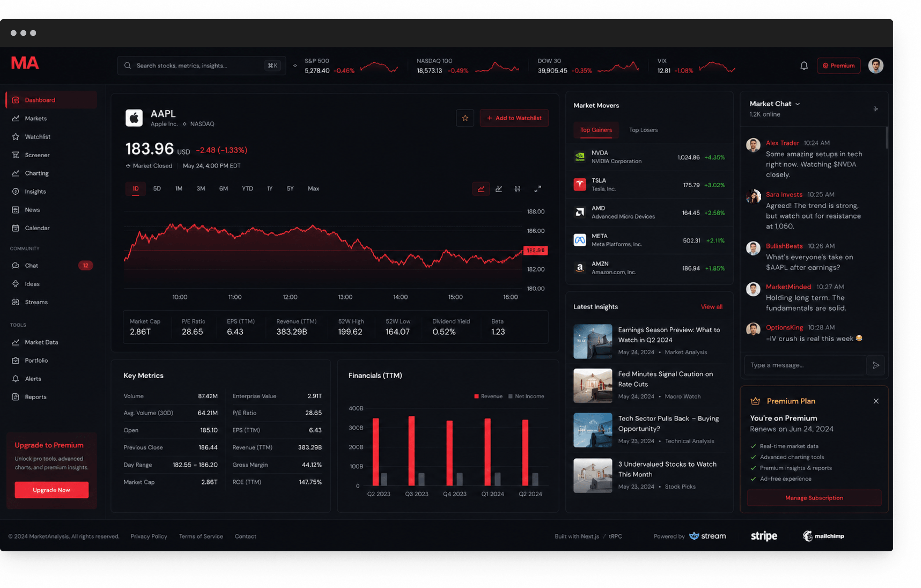
Task: Click the Premium badge button
Action: coord(839,66)
